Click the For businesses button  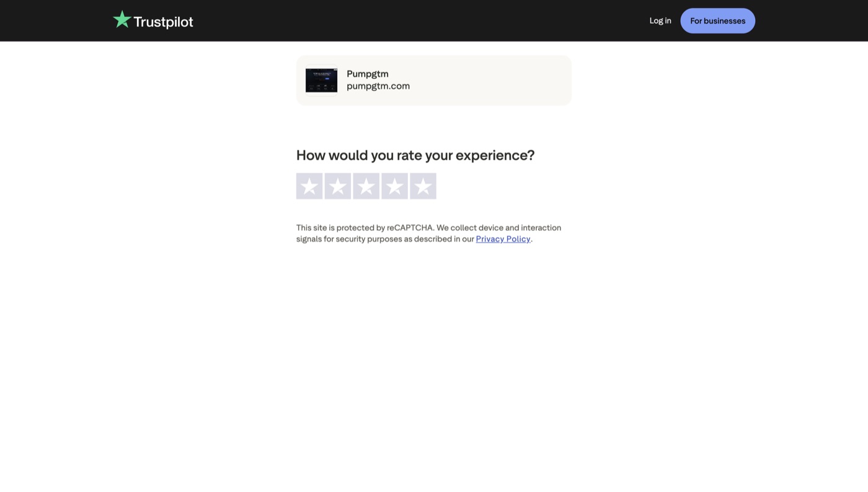[x=718, y=20]
